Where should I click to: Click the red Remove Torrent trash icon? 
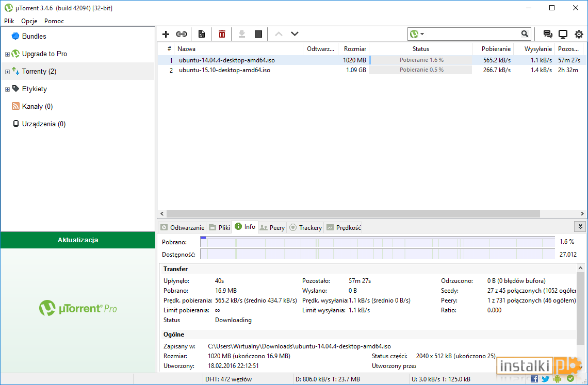pyautogui.click(x=222, y=34)
